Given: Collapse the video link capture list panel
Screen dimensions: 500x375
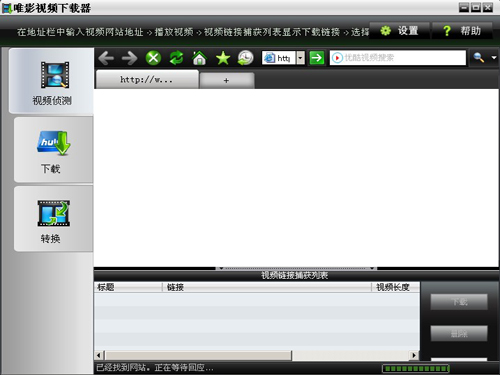Looking at the screenshot, I should (x=296, y=268).
